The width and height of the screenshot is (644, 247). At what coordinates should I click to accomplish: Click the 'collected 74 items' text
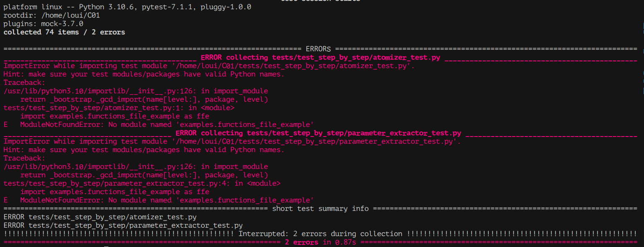[x=41, y=32]
